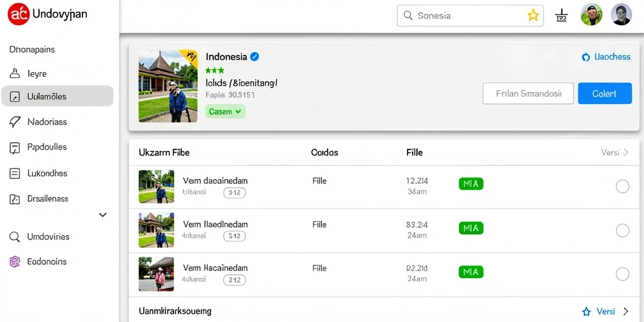Click the blue Colert button
The image size is (644, 322).
(x=604, y=94)
